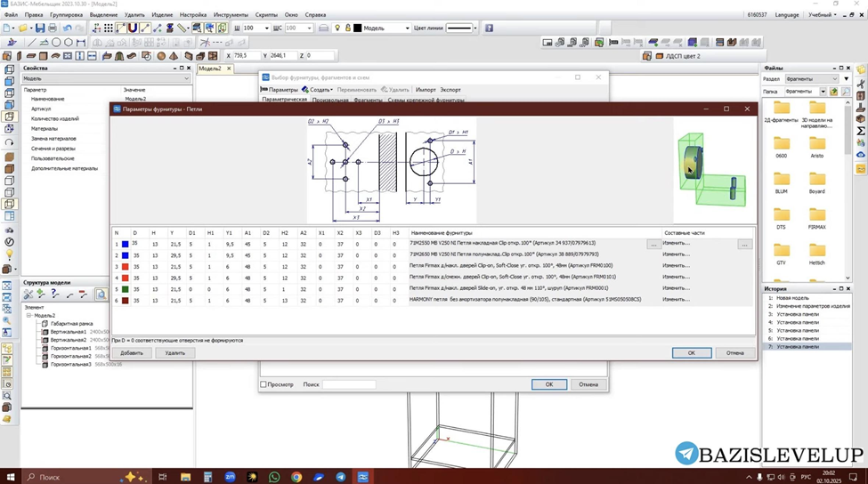
Task: Select the circle drawing tool
Action: point(56,42)
